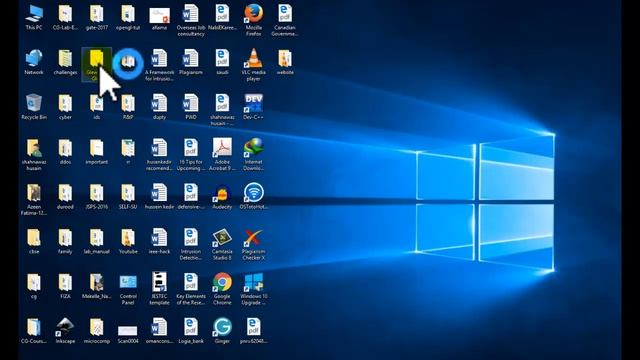Select the SELF-SU folder
Viewport: 640px width, 360px height.
click(128, 197)
